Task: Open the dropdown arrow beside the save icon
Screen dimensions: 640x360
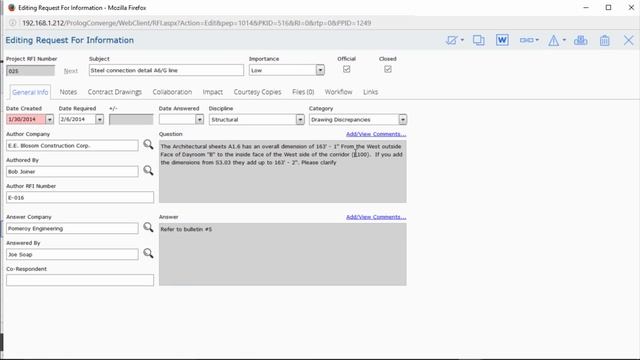Action: (462, 40)
